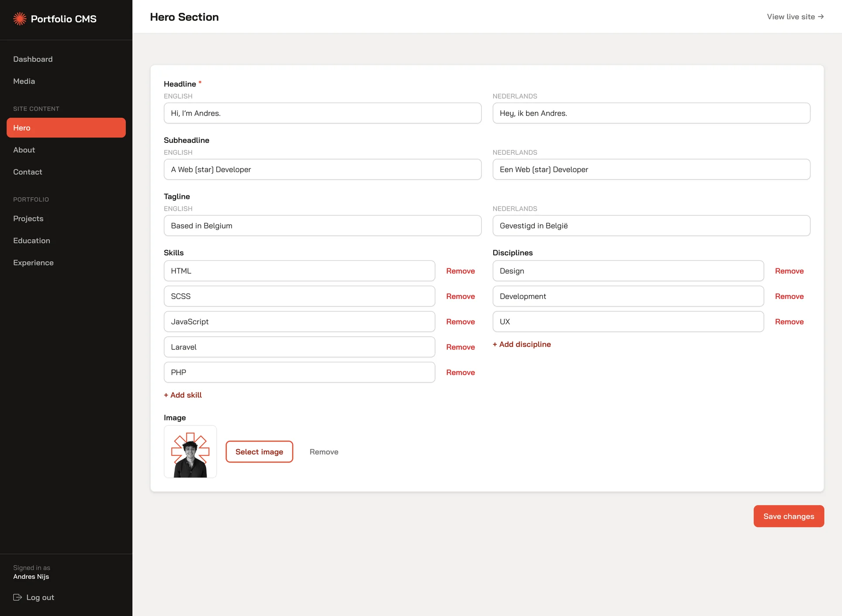Viewport: 842px width, 616px height.
Task: Click into the English Tagline field
Action: click(322, 226)
